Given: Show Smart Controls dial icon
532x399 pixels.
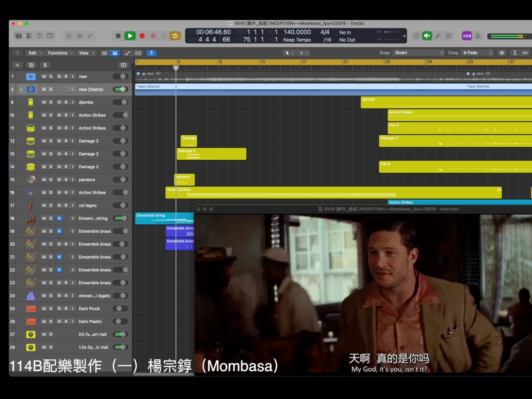Looking at the screenshot, I should [69, 36].
